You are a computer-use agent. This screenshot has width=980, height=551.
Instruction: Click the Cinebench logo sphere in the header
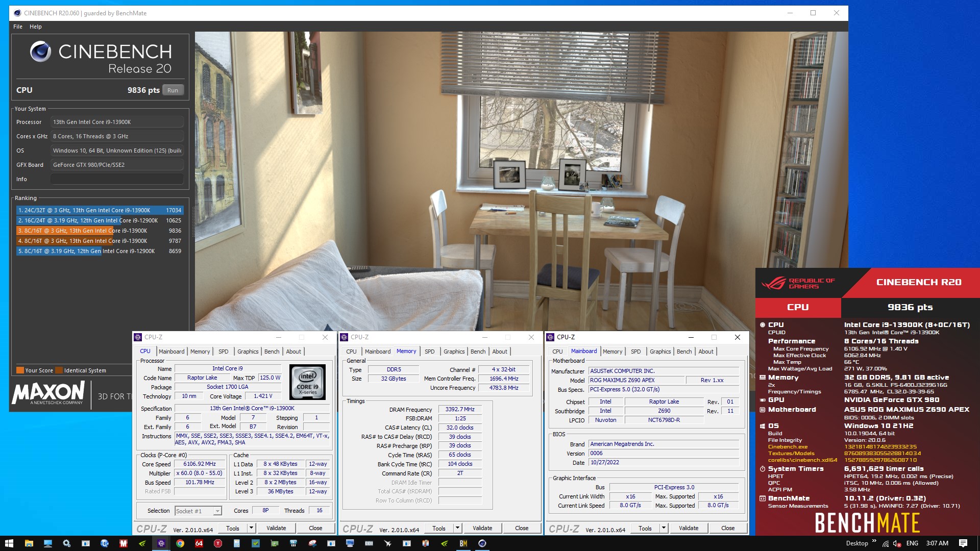40,51
